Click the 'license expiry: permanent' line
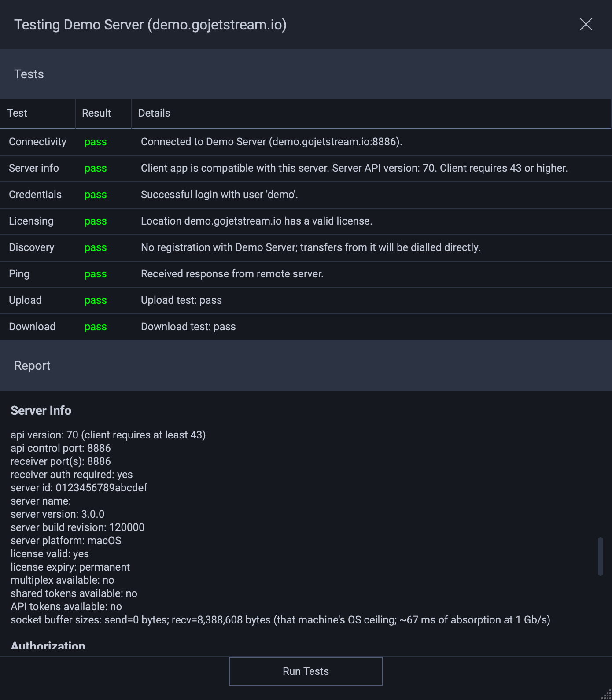The width and height of the screenshot is (612, 700). click(70, 567)
